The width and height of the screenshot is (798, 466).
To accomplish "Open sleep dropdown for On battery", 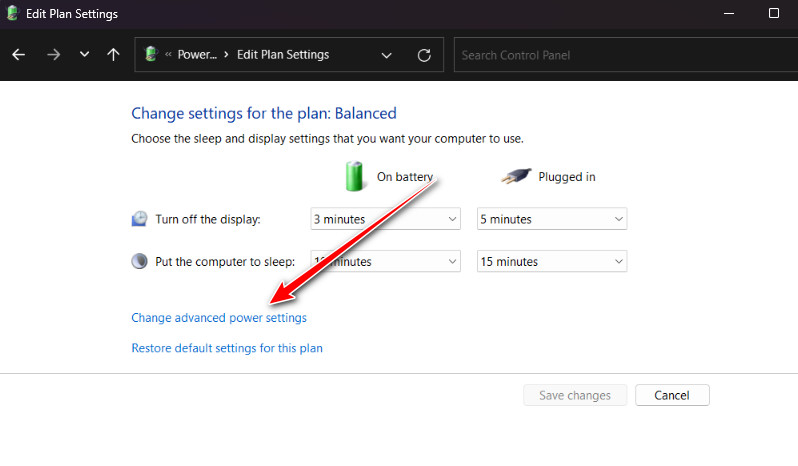I will [x=385, y=261].
